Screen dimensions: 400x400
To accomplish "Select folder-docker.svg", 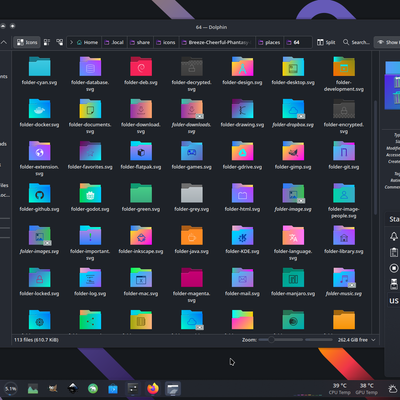I will pos(39,113).
